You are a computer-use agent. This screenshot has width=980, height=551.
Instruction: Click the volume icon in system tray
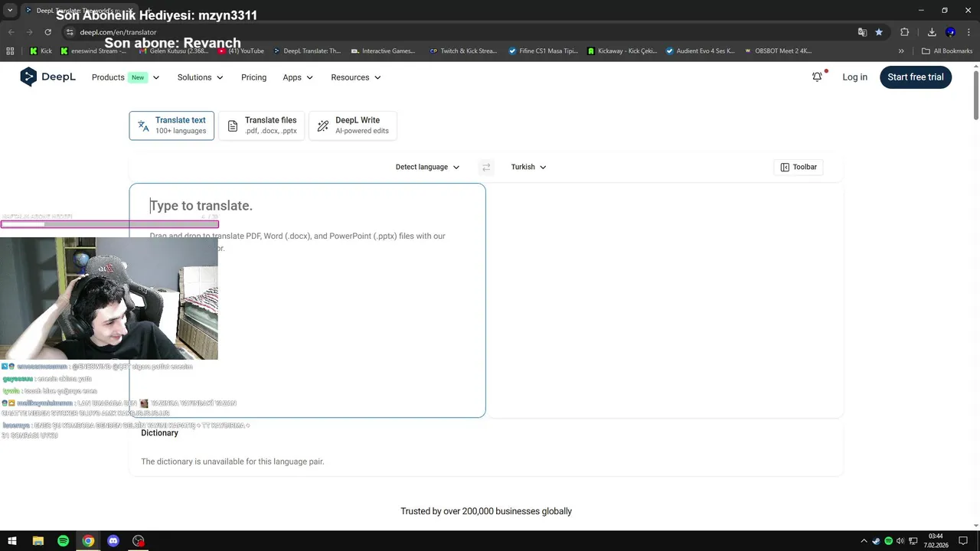click(900, 541)
